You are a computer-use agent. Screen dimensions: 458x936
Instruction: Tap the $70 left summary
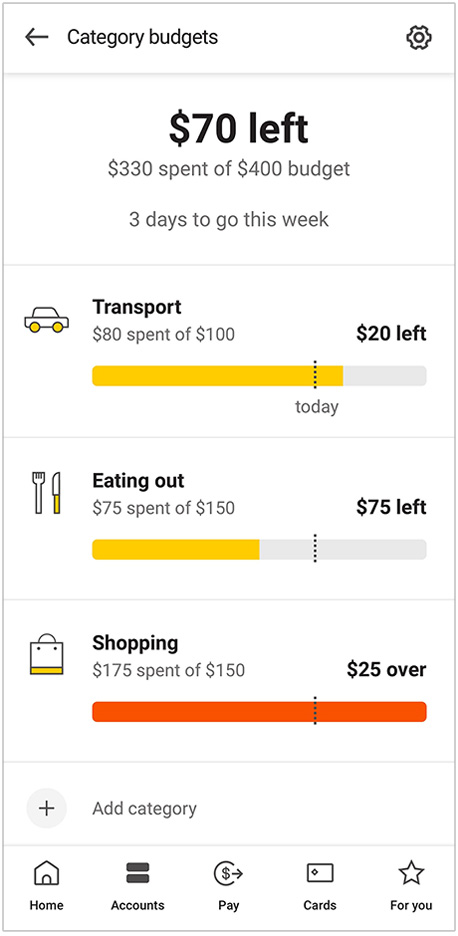click(238, 128)
